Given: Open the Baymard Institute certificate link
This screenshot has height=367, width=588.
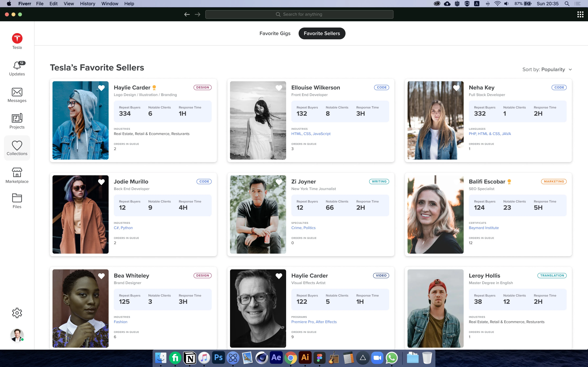Looking at the screenshot, I should (x=483, y=228).
